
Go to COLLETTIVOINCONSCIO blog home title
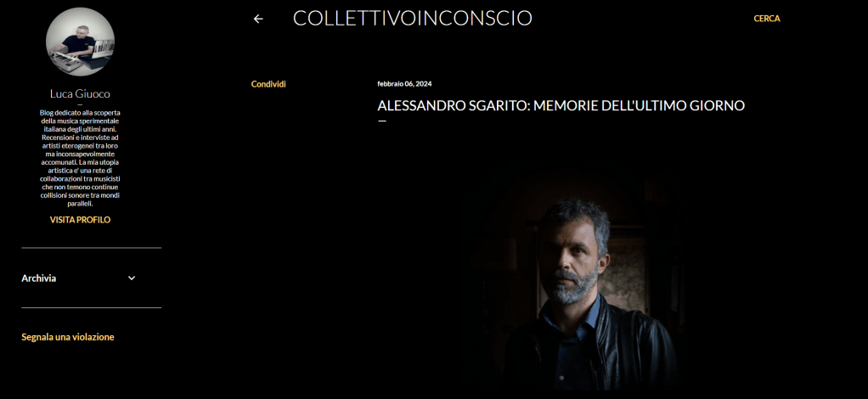point(413,19)
